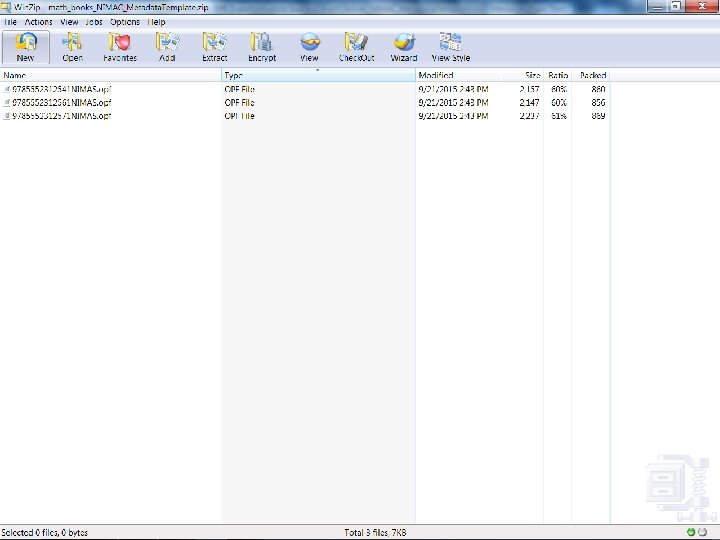The width and height of the screenshot is (720, 540).
Task: Click 'Total 3 files, 7KB' status text
Action: [x=375, y=533]
